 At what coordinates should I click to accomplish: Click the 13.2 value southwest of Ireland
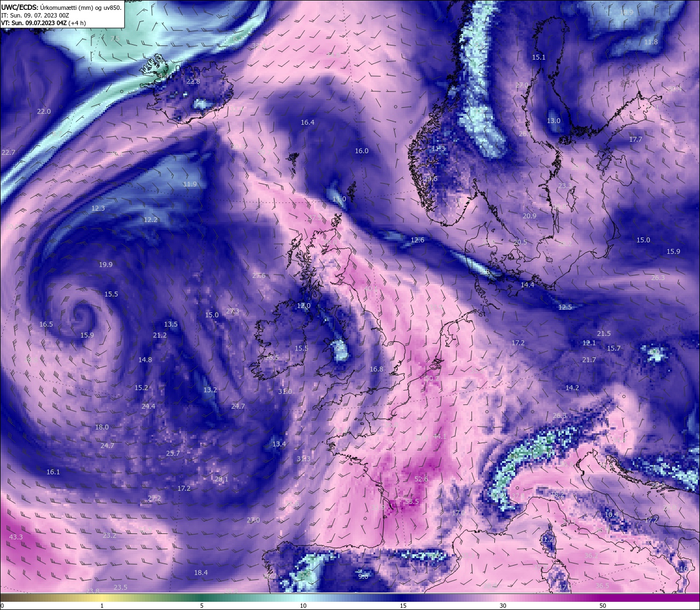(x=210, y=390)
